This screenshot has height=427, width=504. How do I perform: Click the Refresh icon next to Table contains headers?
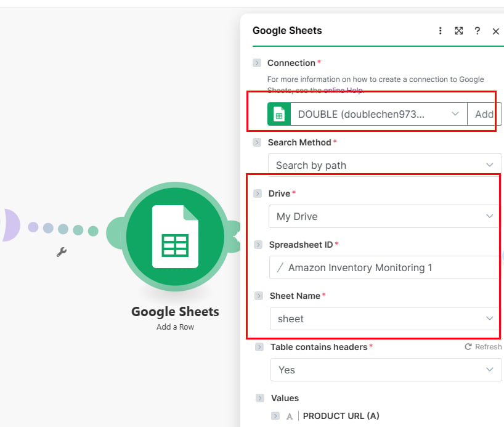coord(468,347)
